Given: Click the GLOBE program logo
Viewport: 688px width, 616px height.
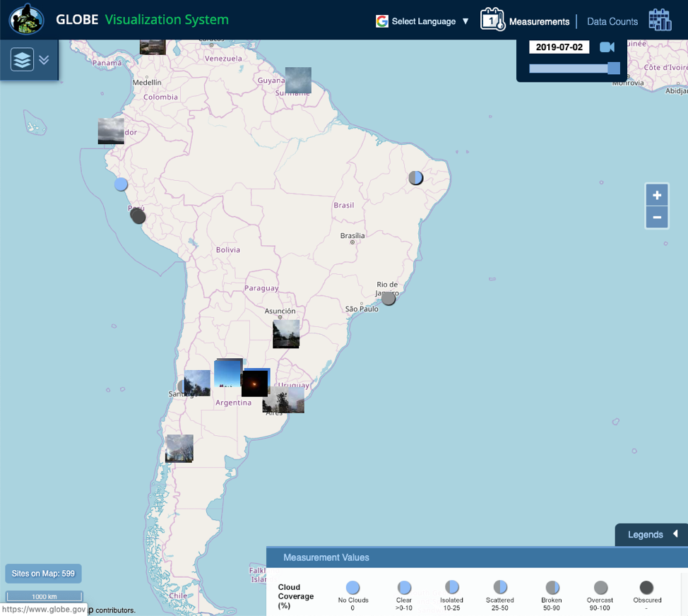Looking at the screenshot, I should pos(26,19).
